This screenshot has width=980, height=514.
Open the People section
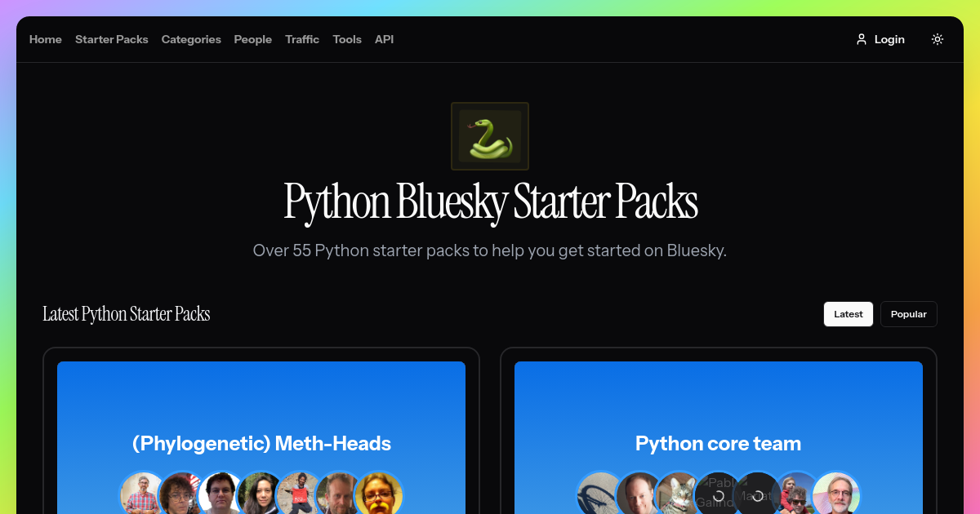(x=252, y=38)
